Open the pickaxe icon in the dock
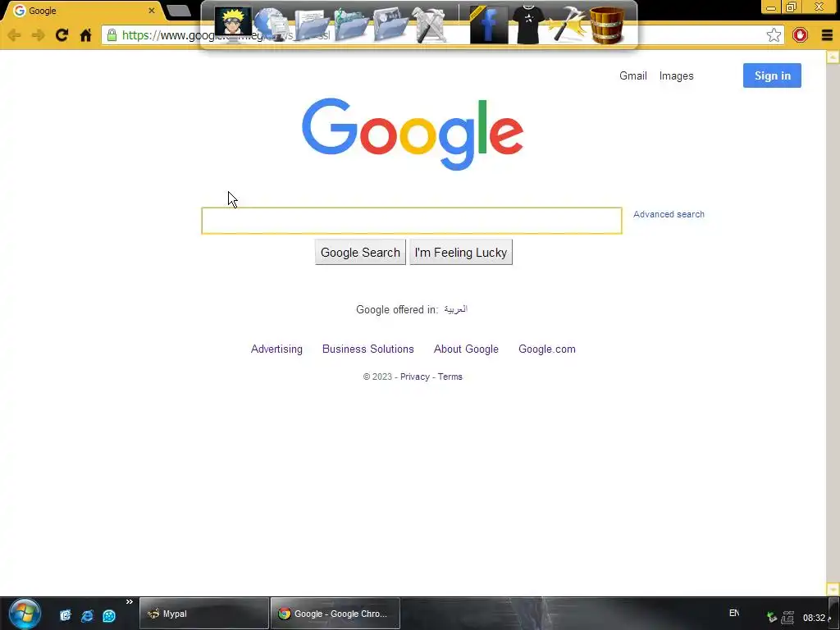840x630 pixels. 567,25
